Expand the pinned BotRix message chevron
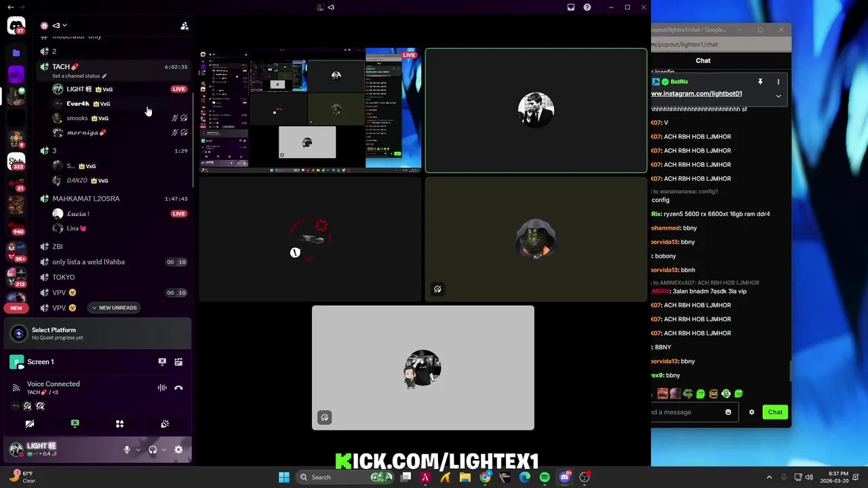 click(778, 96)
